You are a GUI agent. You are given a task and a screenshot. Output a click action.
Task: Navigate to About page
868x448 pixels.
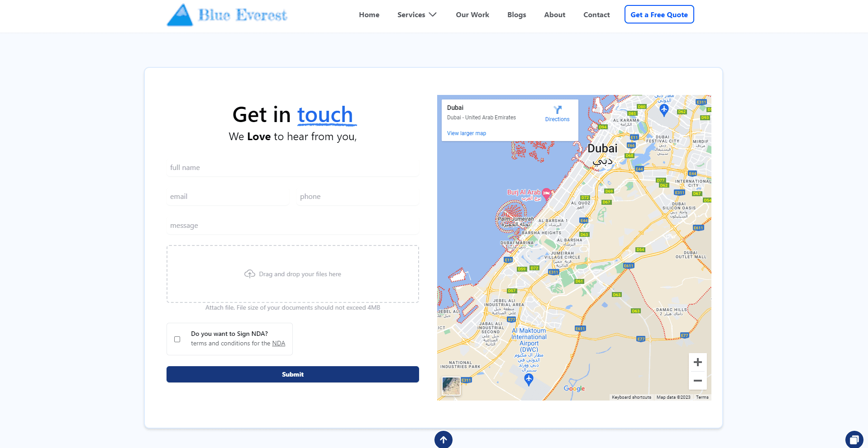pos(555,14)
